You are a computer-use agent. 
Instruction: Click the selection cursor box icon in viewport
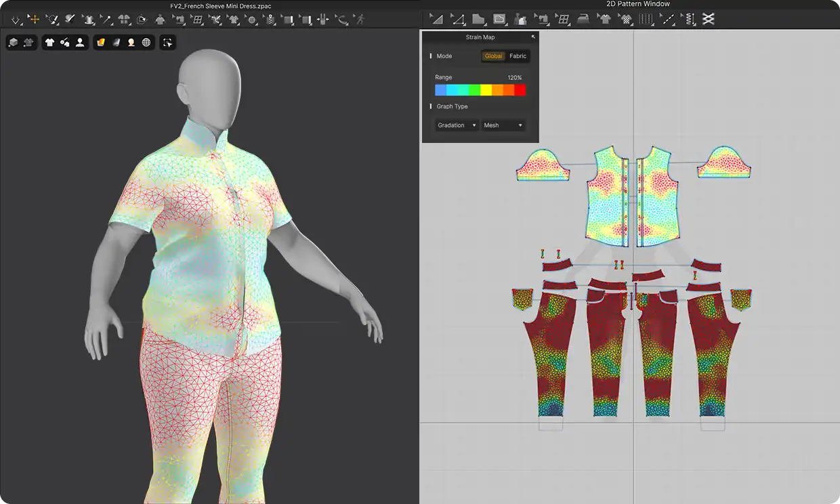coord(167,43)
